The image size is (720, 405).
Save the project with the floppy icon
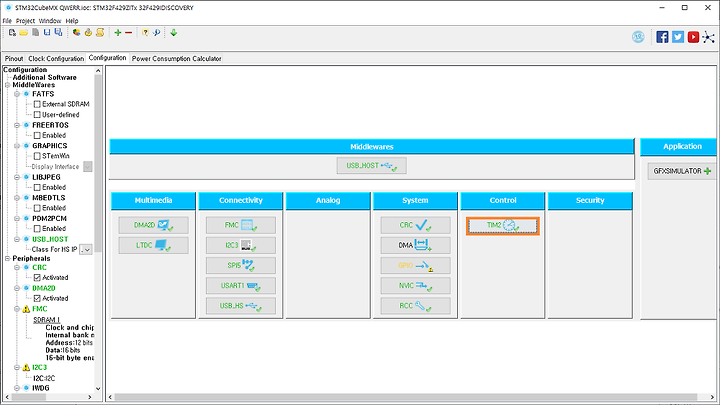(x=47, y=33)
